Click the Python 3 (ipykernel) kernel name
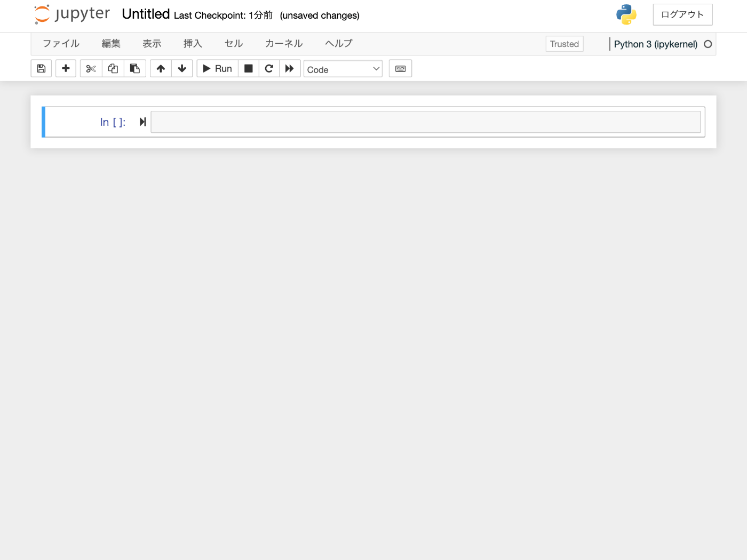Screen dimensions: 747x560 (x=655, y=44)
